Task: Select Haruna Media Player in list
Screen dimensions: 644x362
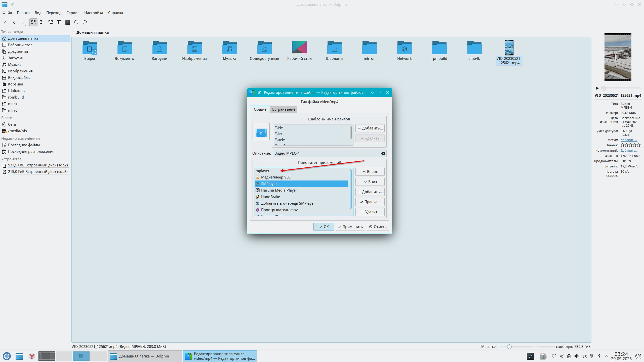Action: click(279, 190)
